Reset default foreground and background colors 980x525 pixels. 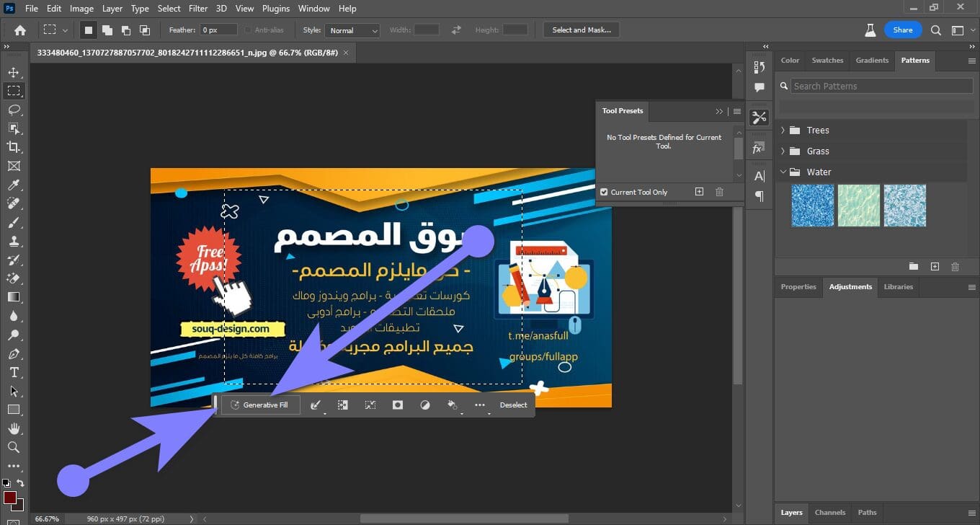pos(6,483)
